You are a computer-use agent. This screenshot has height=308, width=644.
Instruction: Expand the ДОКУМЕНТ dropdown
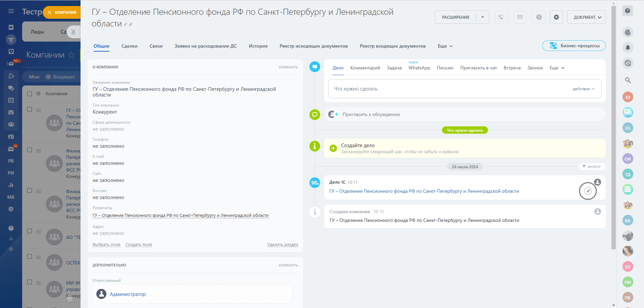[x=586, y=17]
